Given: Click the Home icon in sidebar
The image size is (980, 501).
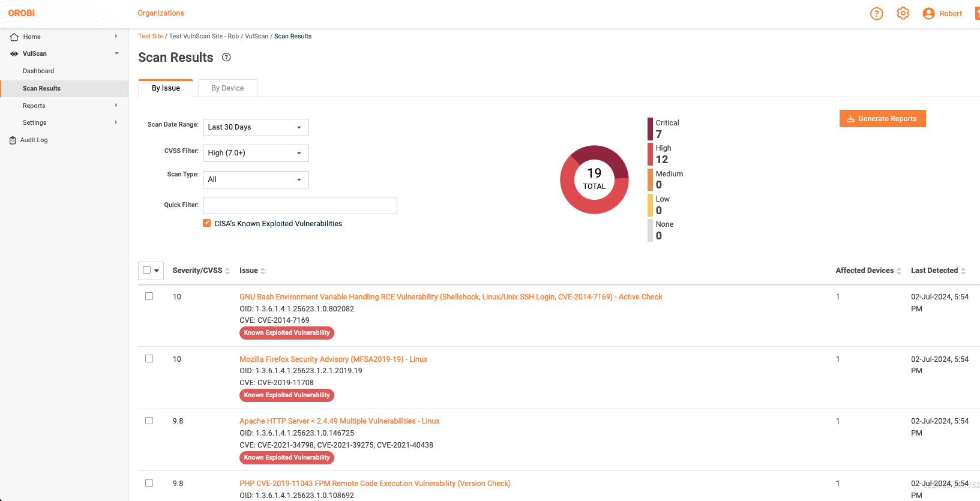Looking at the screenshot, I should [14, 37].
